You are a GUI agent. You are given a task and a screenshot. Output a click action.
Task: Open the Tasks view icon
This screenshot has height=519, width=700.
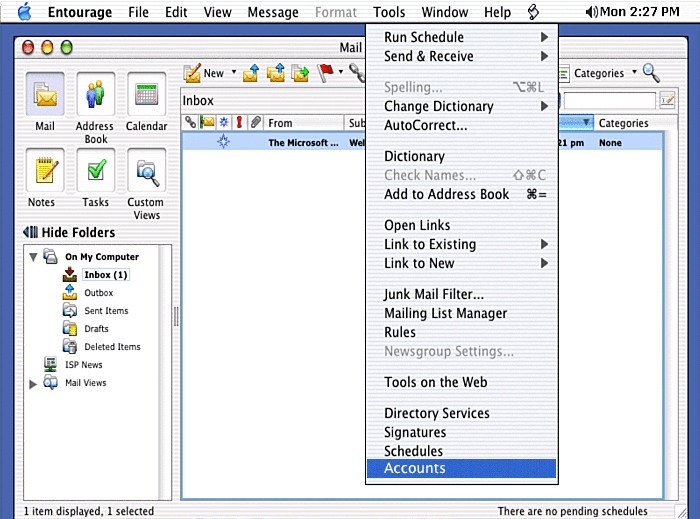[95, 170]
